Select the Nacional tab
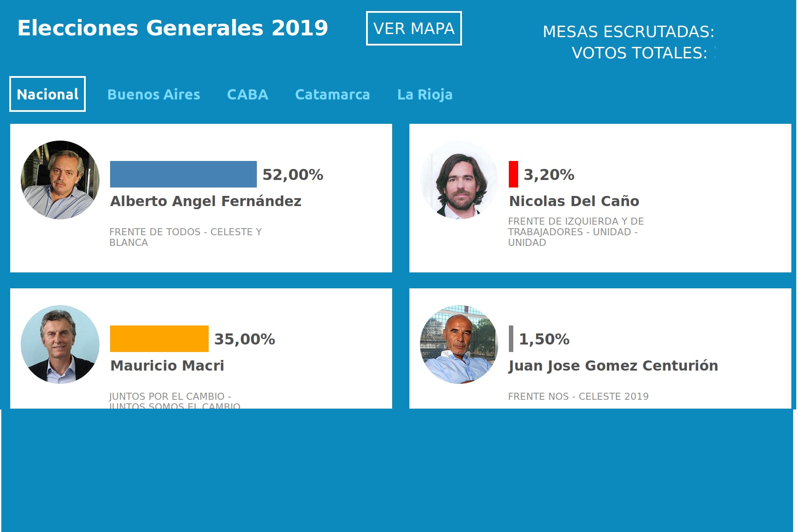The image size is (798, 532). 47,94
